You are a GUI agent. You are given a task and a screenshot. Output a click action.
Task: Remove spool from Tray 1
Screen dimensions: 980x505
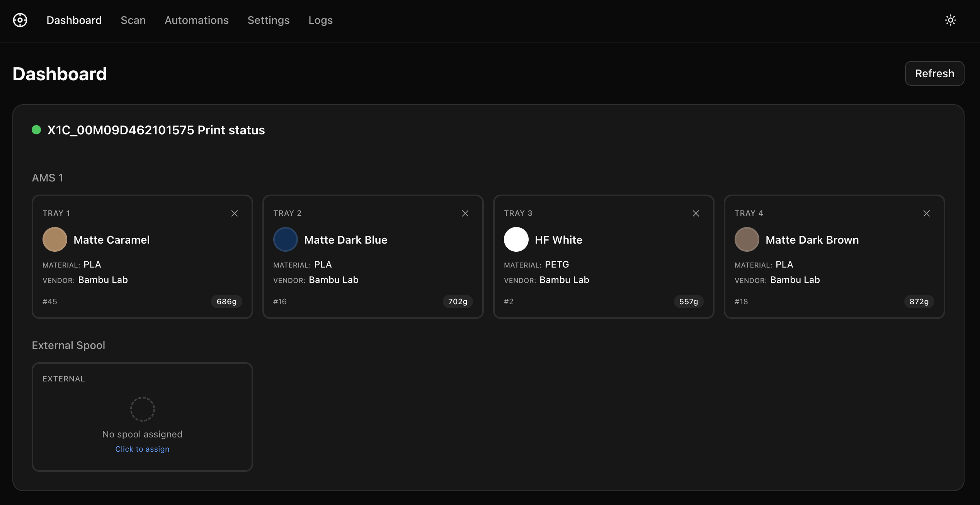click(x=234, y=214)
